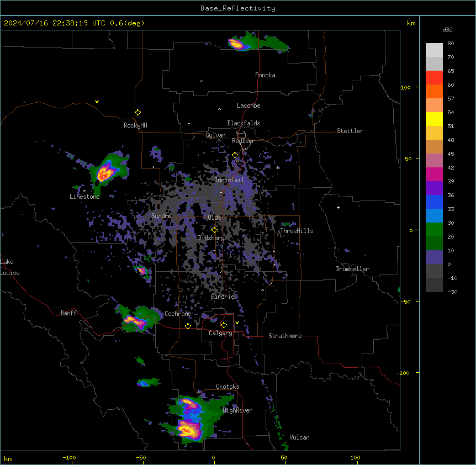
Task: Click the HighRiver label
Action: 237,410
